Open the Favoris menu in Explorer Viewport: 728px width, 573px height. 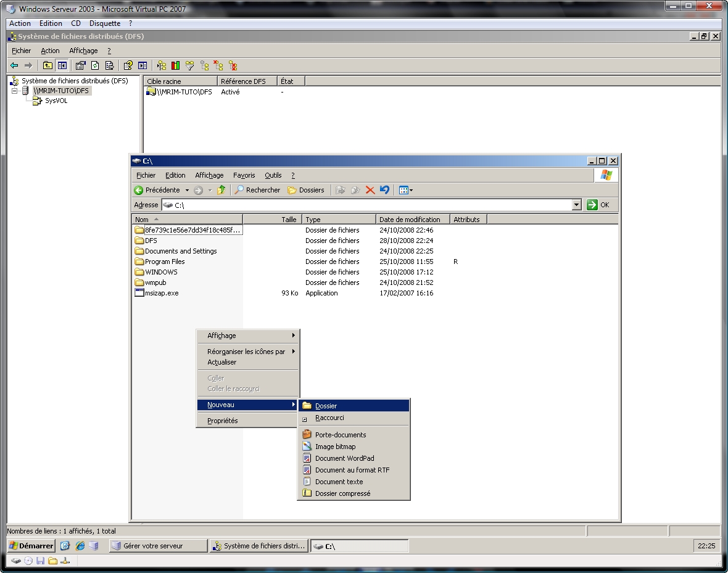[244, 175]
